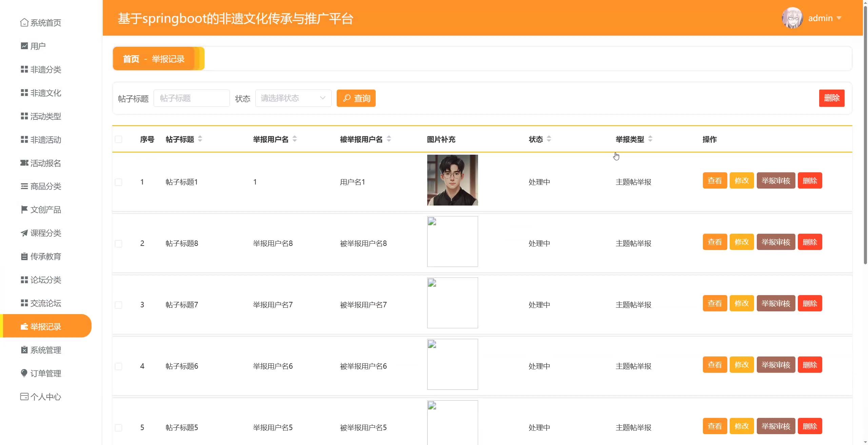This screenshot has width=868, height=445.
Task: Click the clipboard icon beside 传承教育
Action: tap(24, 256)
